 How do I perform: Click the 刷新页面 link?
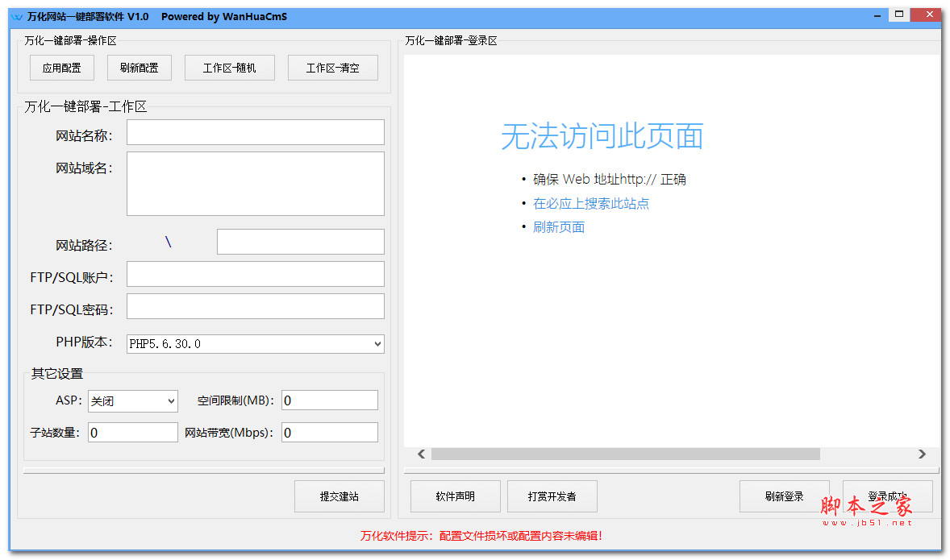click(559, 227)
